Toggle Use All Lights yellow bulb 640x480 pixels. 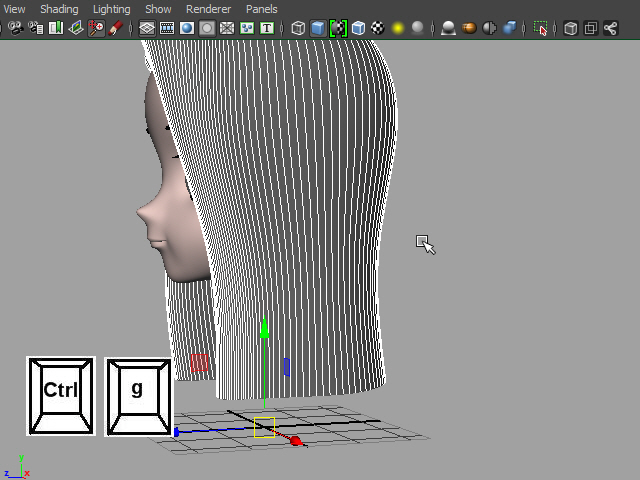[x=398, y=29]
